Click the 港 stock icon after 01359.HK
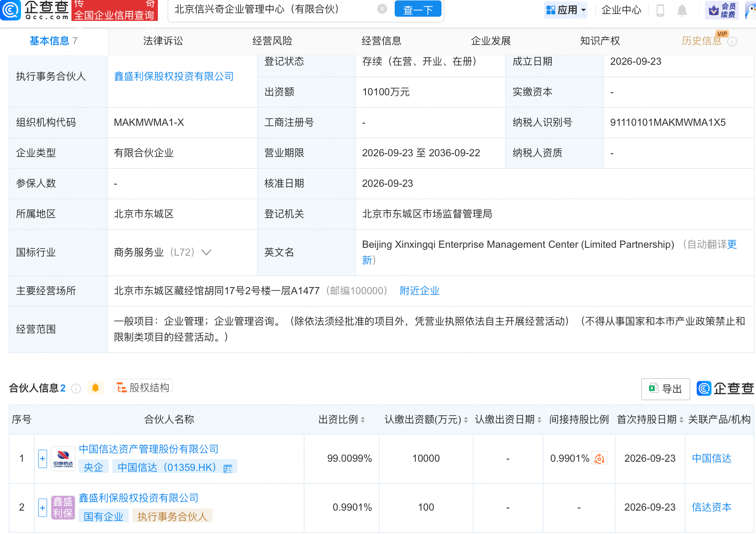 click(228, 469)
